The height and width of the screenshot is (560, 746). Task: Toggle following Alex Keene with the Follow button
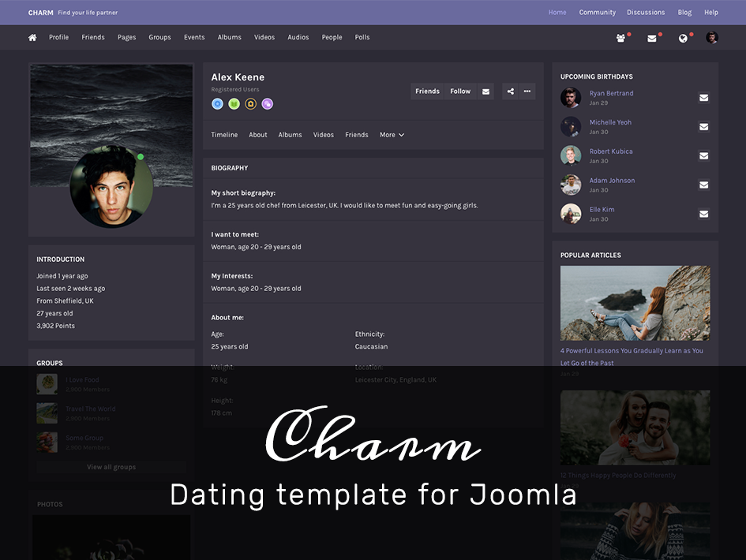[x=460, y=91]
